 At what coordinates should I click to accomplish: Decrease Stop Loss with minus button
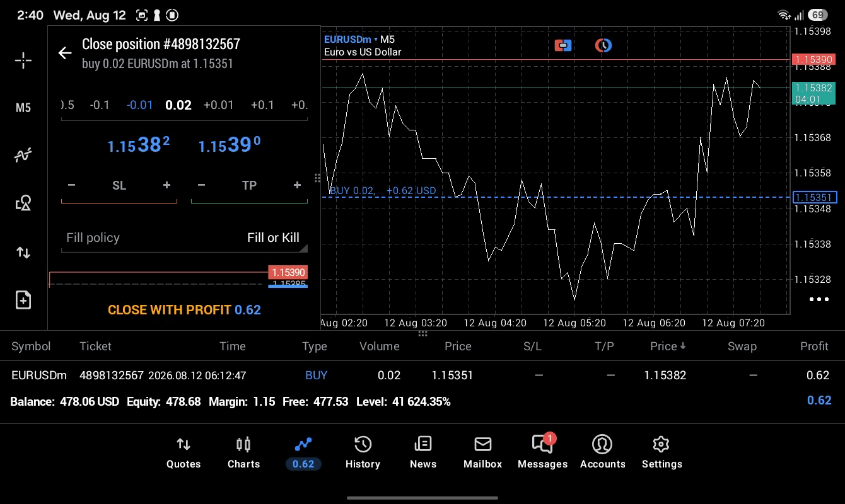coord(72,185)
